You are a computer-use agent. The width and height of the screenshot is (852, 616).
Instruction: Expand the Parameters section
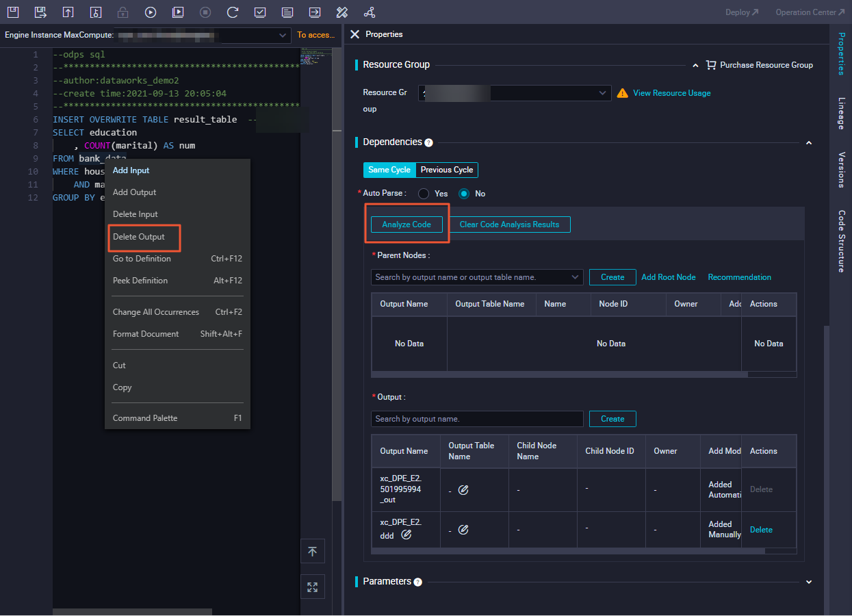click(809, 582)
